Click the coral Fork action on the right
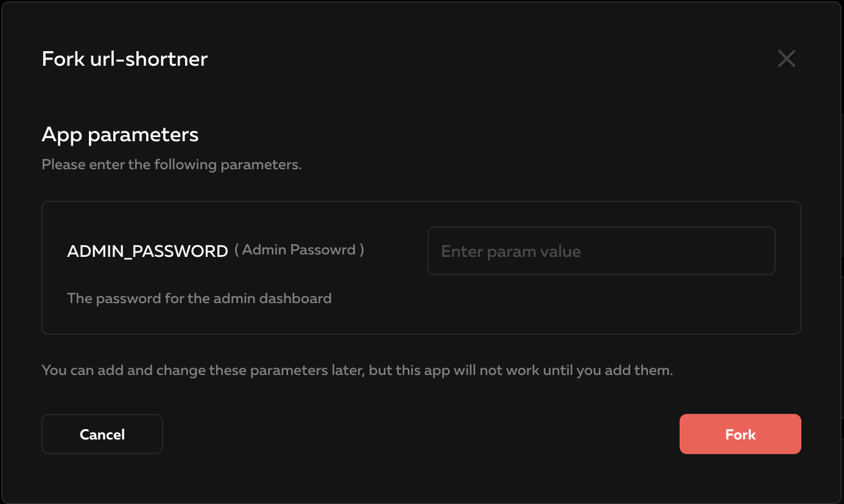The image size is (844, 504). (x=740, y=433)
